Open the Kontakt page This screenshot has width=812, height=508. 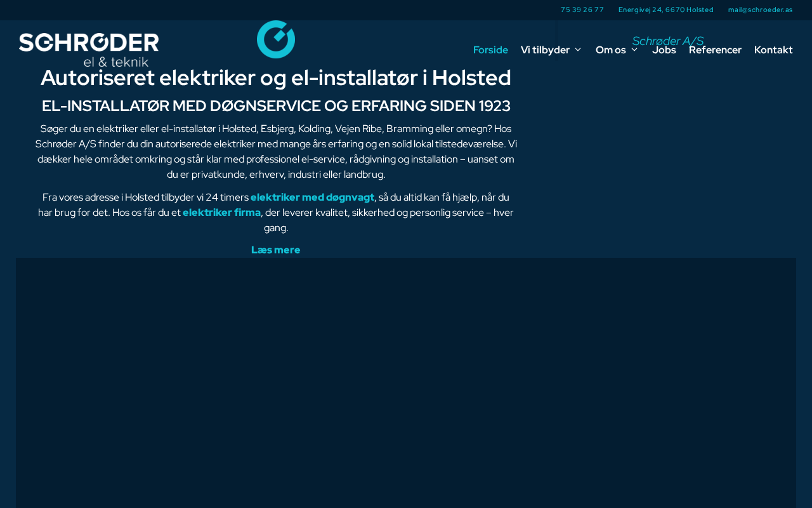(773, 50)
